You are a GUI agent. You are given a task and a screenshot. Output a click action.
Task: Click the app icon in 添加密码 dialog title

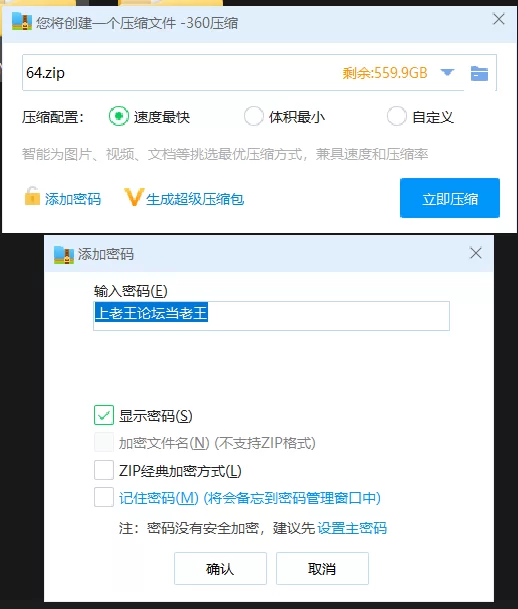point(64,255)
